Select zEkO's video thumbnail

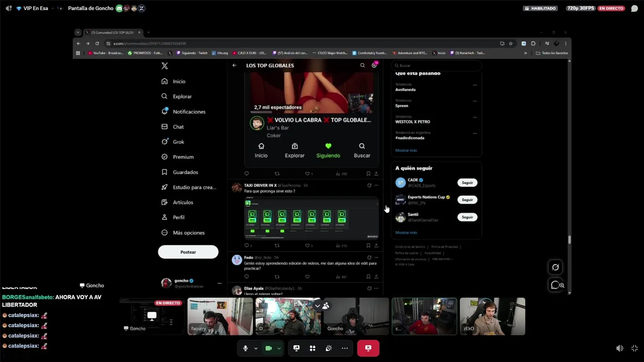tap(492, 316)
